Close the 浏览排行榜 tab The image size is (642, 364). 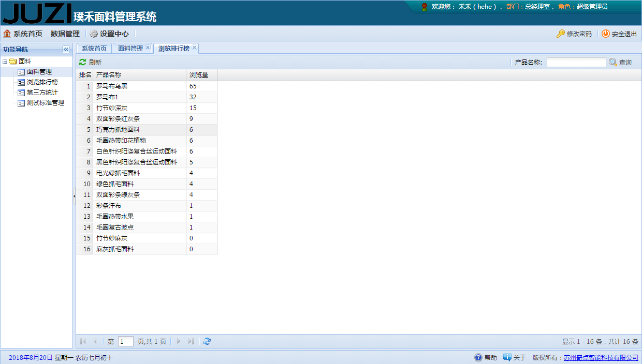tap(194, 48)
